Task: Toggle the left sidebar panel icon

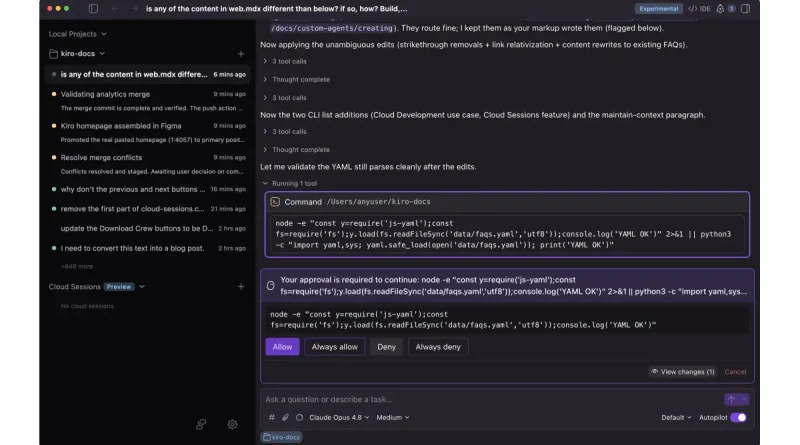Action: [x=93, y=9]
